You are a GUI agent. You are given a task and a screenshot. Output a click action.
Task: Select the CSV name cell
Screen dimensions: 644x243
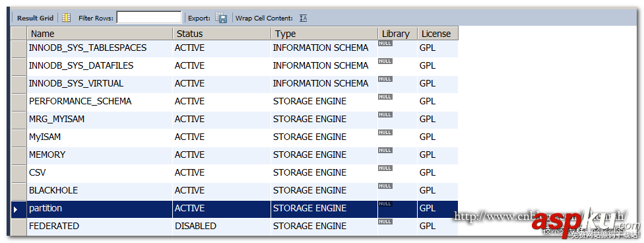coord(100,173)
